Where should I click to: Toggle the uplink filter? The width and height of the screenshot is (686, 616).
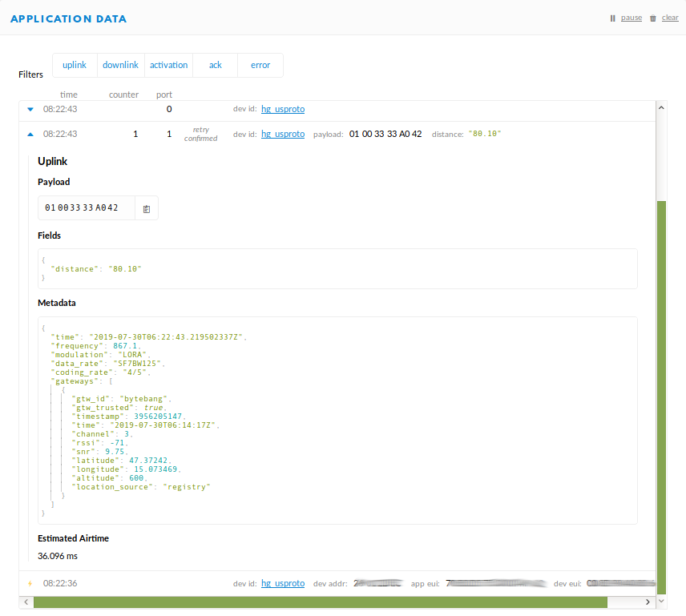[75, 65]
